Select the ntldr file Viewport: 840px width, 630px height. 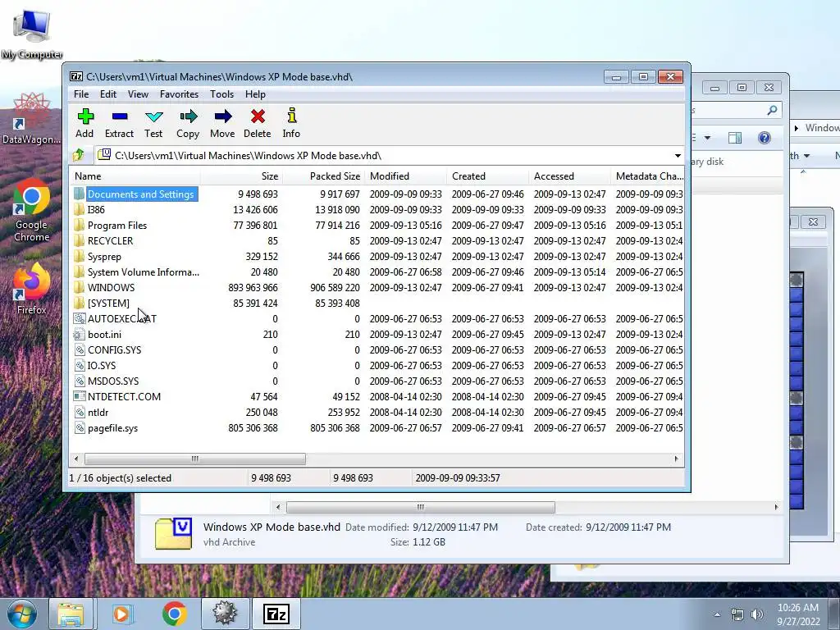click(x=377, y=413)
